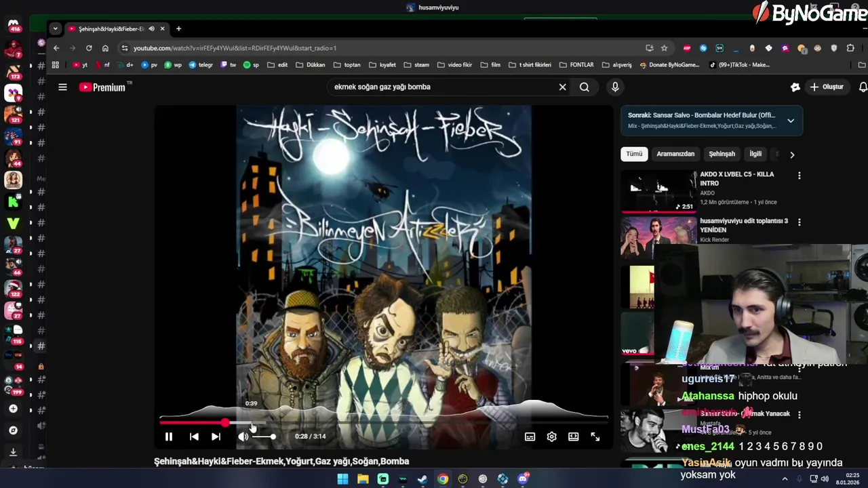Open Discord from the taskbar
Viewport: 868px width, 488px height.
(523, 479)
